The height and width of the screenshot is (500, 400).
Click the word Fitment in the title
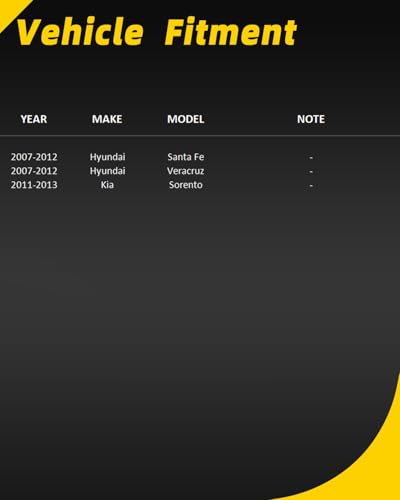231,32
